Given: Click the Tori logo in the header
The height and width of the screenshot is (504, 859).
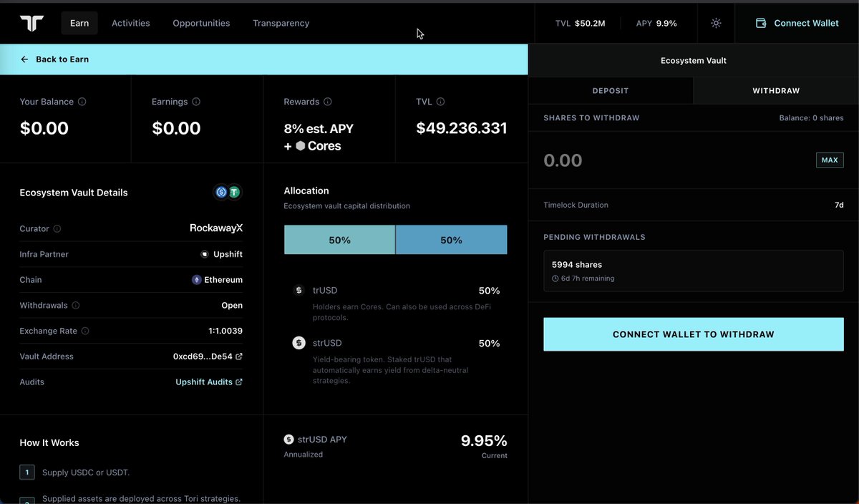Looking at the screenshot, I should (31, 23).
